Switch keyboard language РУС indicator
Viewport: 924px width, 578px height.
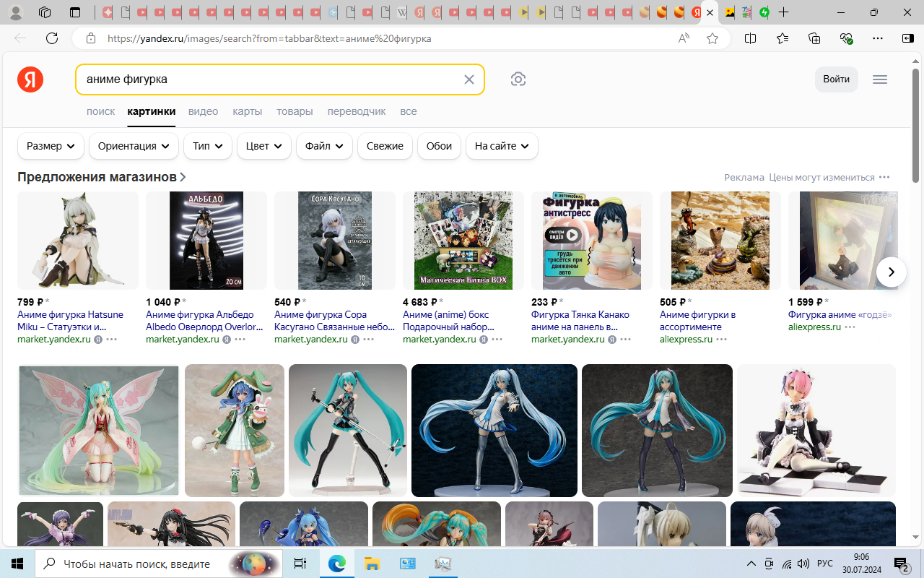point(825,564)
